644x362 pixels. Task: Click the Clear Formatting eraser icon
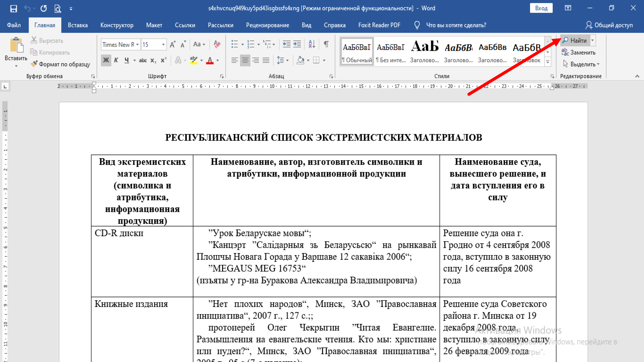(217, 44)
